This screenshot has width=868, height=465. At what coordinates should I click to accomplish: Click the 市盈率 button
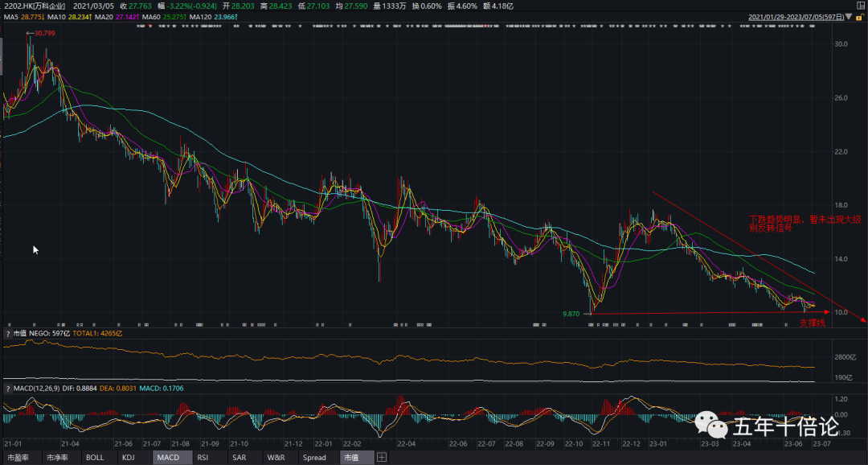[x=19, y=458]
